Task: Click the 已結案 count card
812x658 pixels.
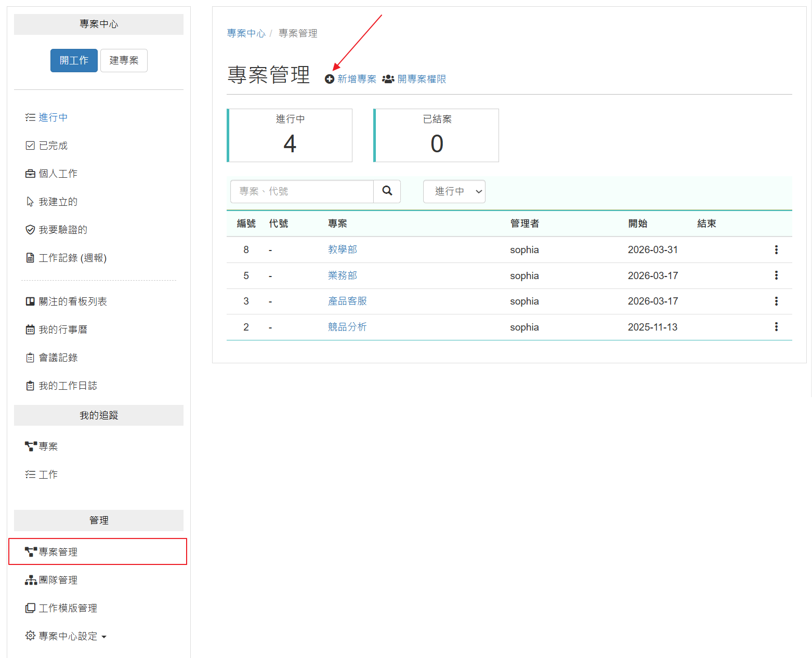Action: tap(436, 135)
